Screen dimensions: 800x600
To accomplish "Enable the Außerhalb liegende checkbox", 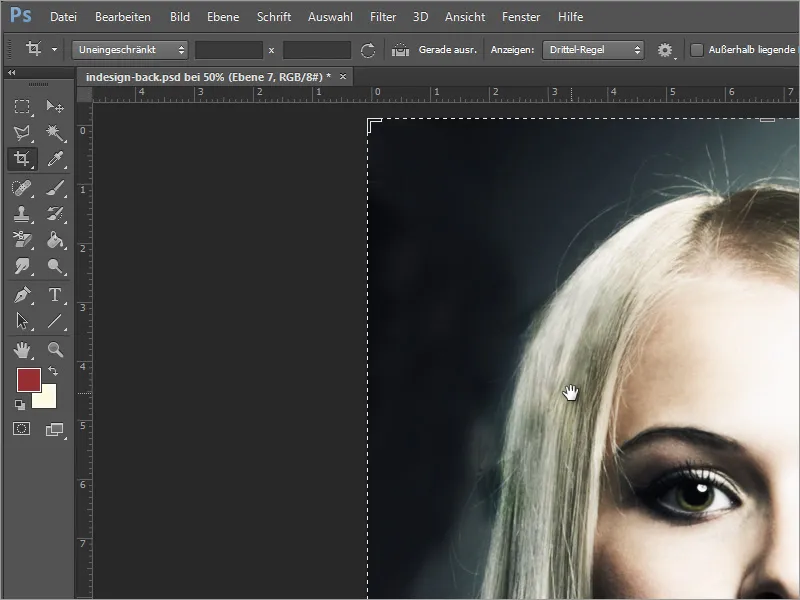I will pos(696,50).
